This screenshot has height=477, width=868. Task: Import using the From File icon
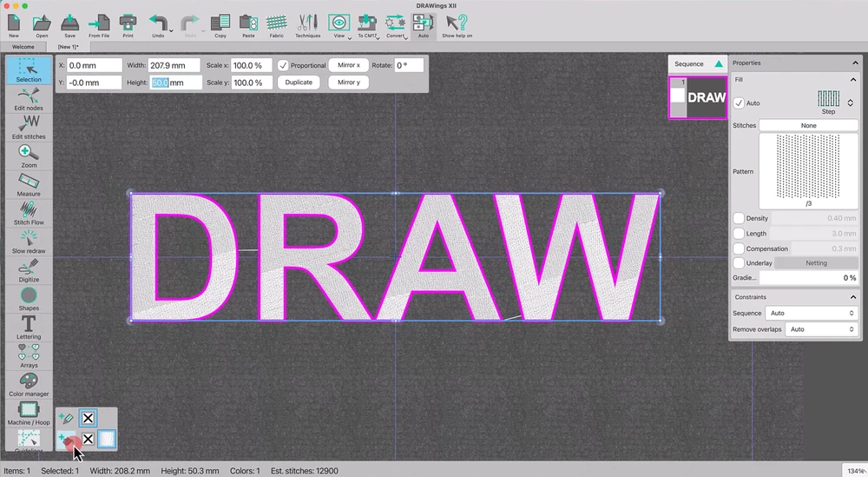(99, 25)
